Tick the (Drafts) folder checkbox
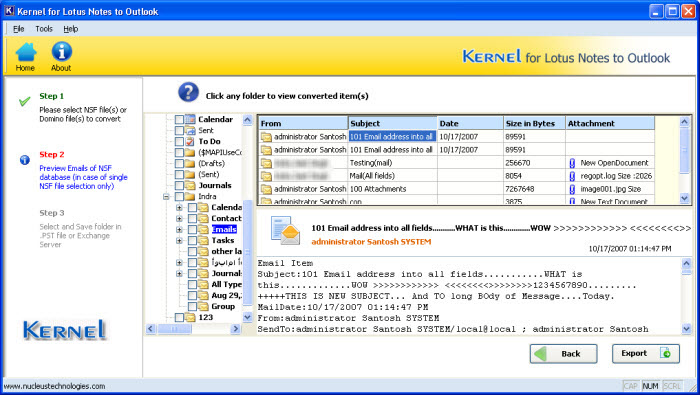 point(179,163)
